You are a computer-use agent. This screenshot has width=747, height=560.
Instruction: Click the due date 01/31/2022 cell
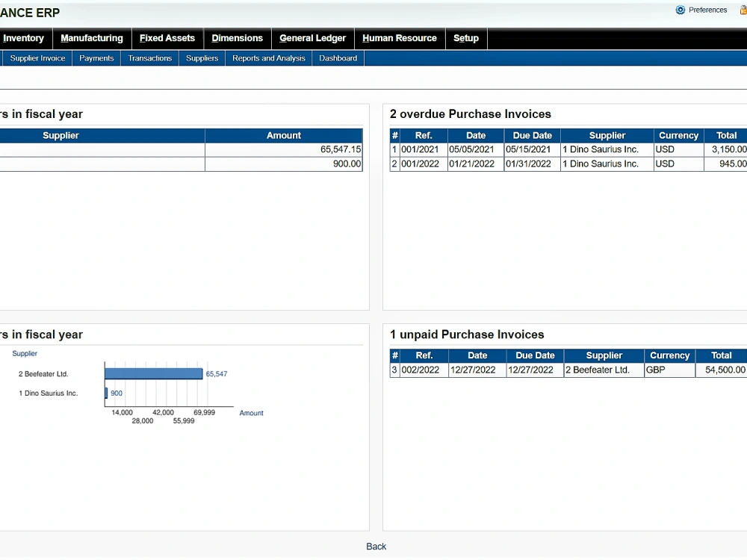click(x=532, y=164)
